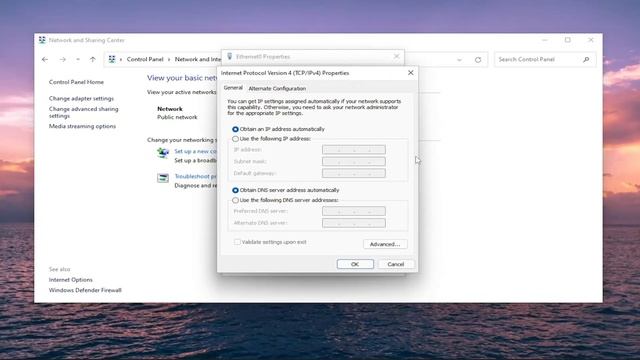
Task: Refresh the Network and Sharing Center
Action: point(478,60)
